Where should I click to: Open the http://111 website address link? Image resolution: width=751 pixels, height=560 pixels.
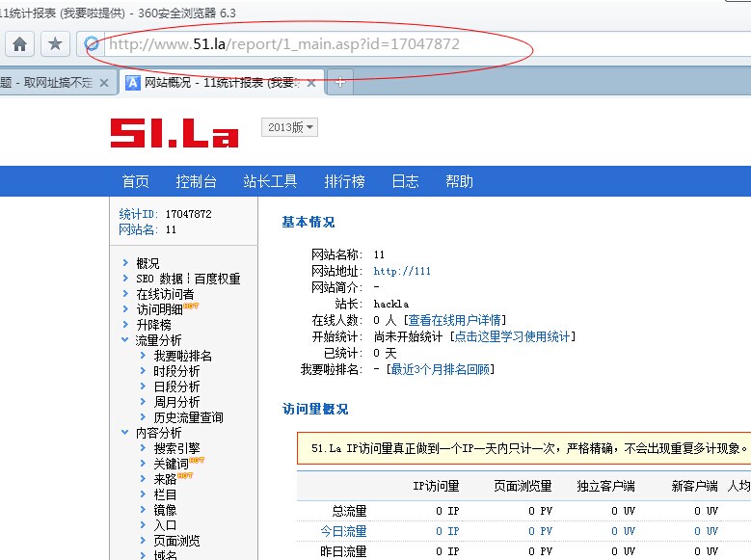[x=402, y=271]
